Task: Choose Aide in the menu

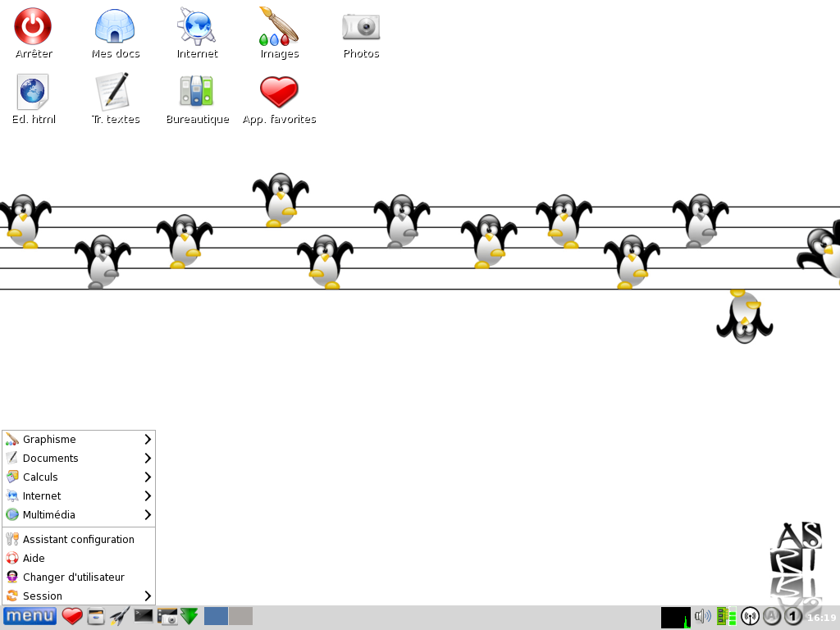Action: tap(79, 558)
